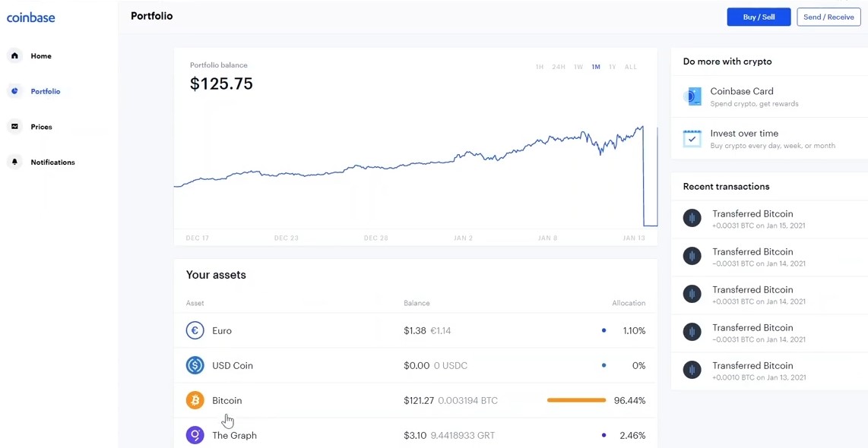The height and width of the screenshot is (448, 868).
Task: Click the Prices icon in sidebar
Action: [x=14, y=127]
